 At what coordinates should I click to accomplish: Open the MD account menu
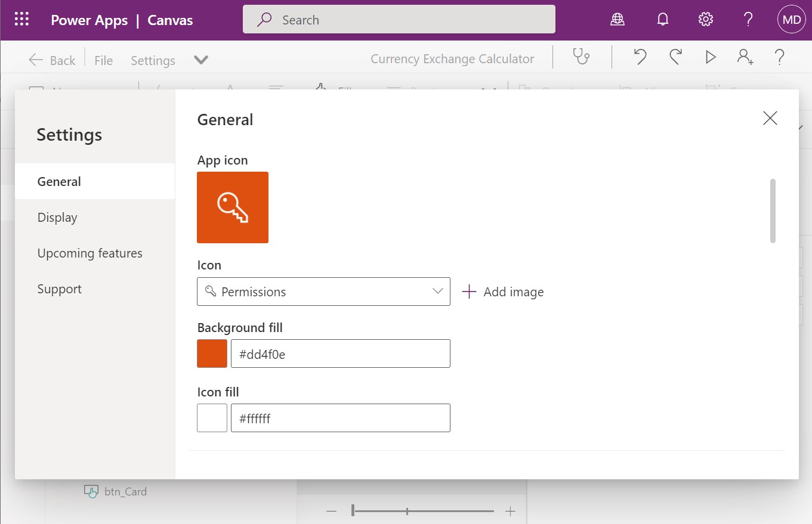click(x=791, y=19)
